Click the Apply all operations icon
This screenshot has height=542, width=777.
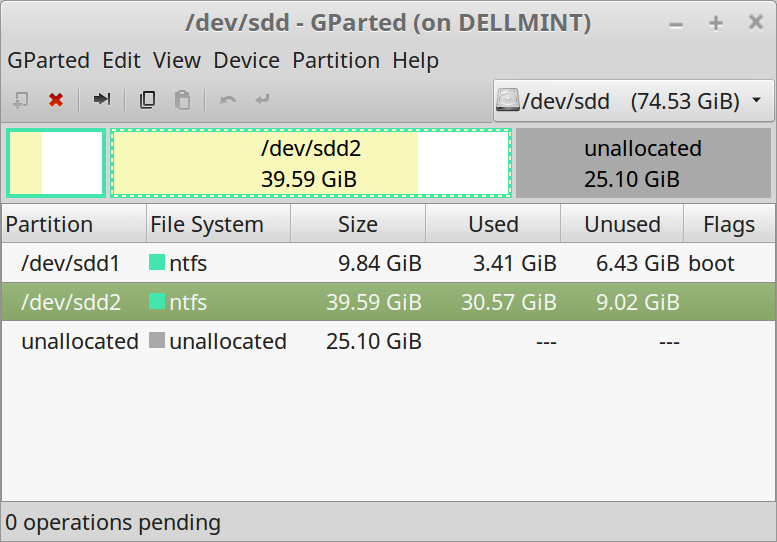(262, 100)
